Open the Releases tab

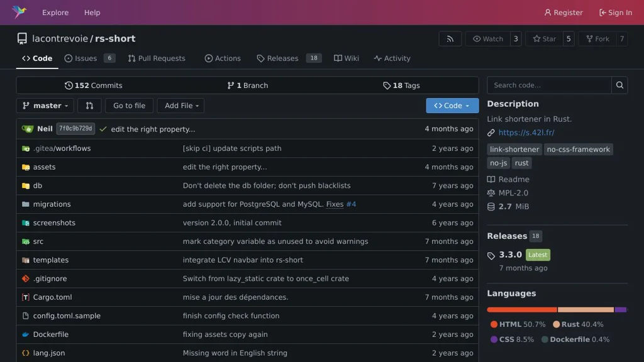282,58
